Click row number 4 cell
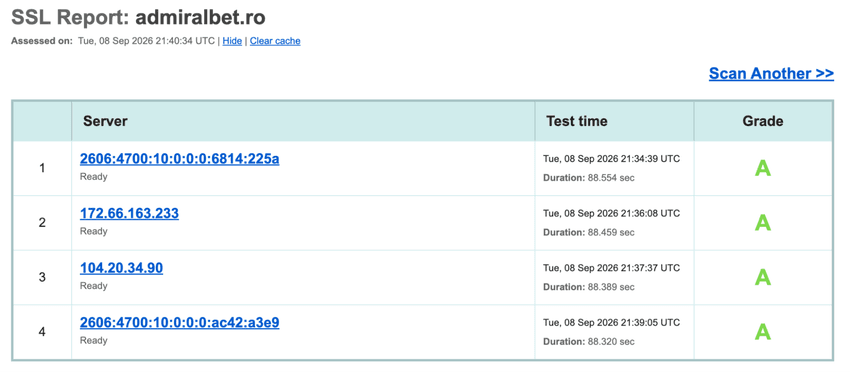The width and height of the screenshot is (850, 374). click(42, 332)
